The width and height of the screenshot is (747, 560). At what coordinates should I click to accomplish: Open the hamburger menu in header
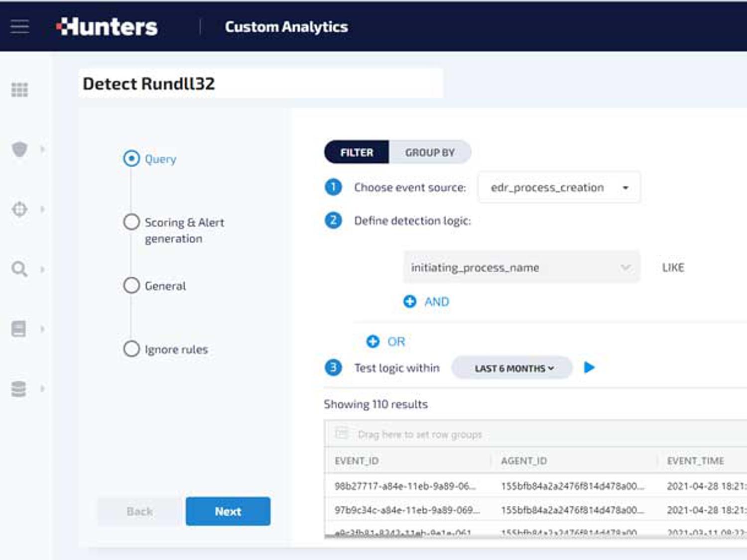[x=19, y=26]
